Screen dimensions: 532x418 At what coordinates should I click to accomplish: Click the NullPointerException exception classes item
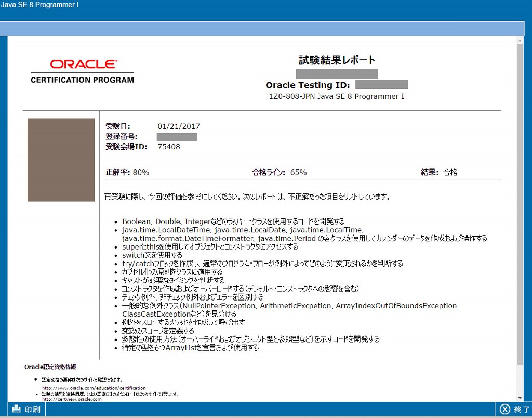click(291, 310)
